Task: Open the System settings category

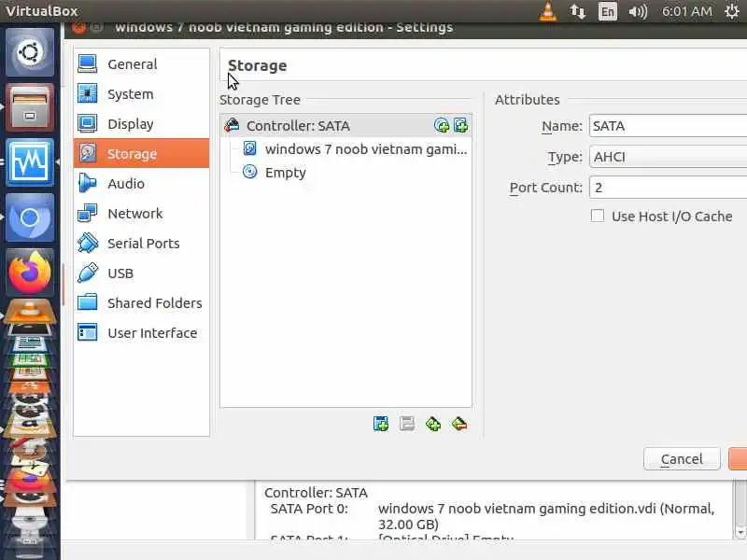Action: click(141, 94)
